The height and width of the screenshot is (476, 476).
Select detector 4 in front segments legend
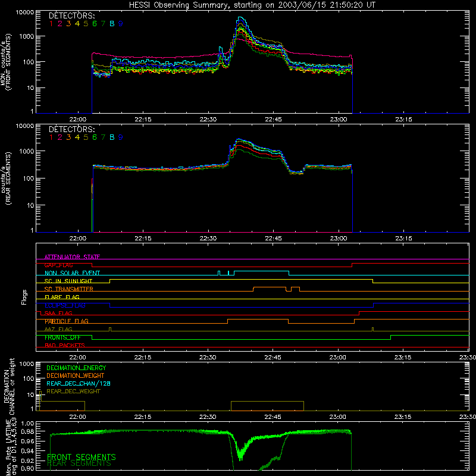coord(77,24)
